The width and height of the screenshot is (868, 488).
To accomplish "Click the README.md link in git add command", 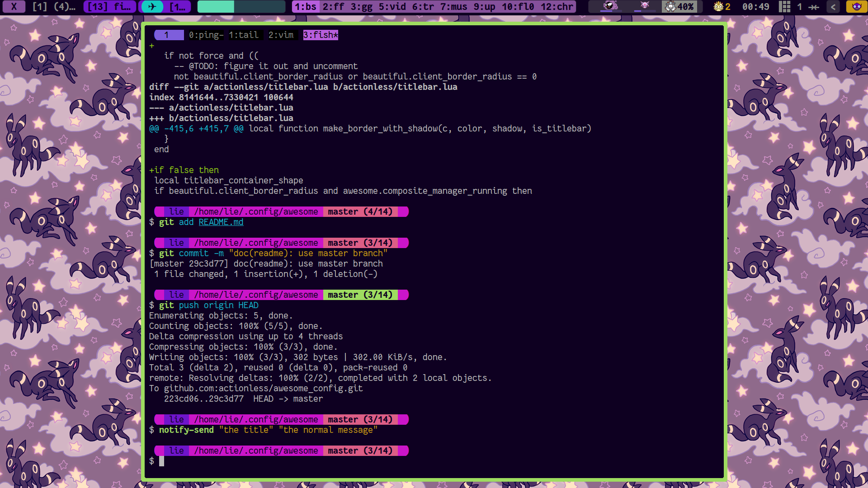I will pyautogui.click(x=221, y=222).
